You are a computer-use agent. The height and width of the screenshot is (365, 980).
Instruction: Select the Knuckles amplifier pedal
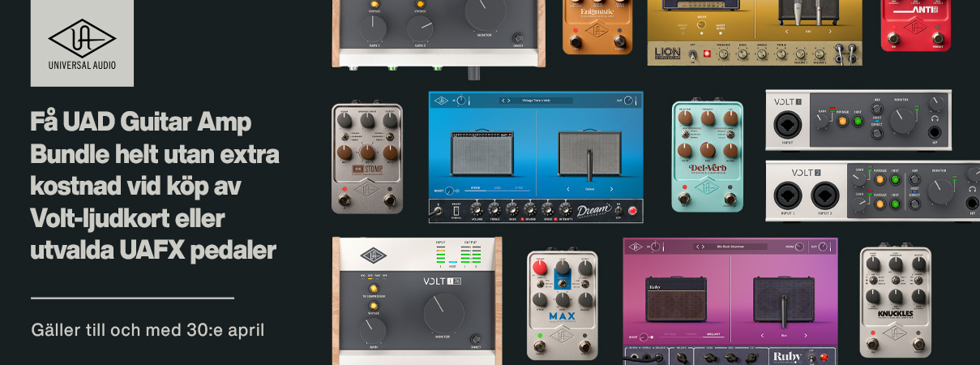[895, 302]
